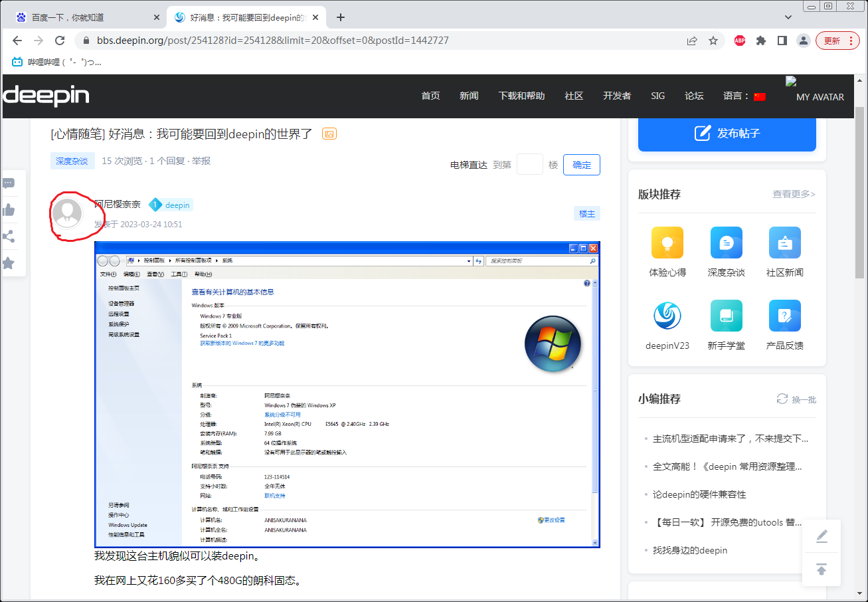Image resolution: width=868 pixels, height=602 pixels.
Task: Open a new browser tab
Action: point(341,17)
